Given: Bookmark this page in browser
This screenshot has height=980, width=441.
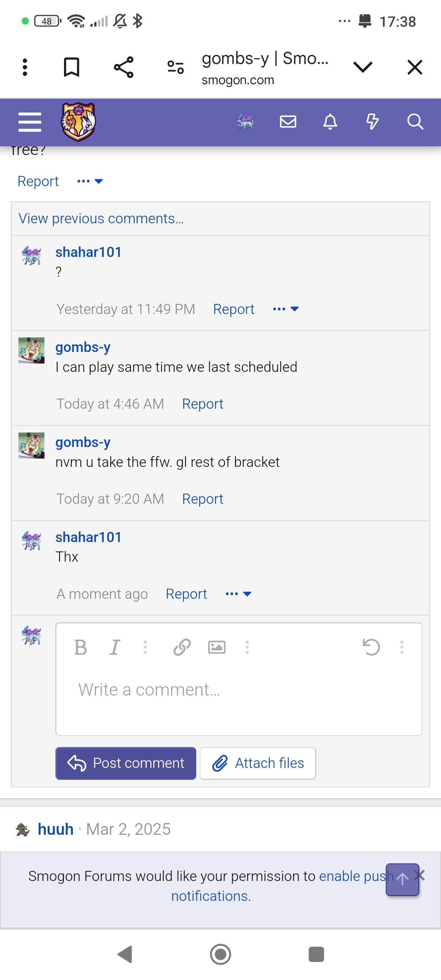Looking at the screenshot, I should [x=72, y=67].
